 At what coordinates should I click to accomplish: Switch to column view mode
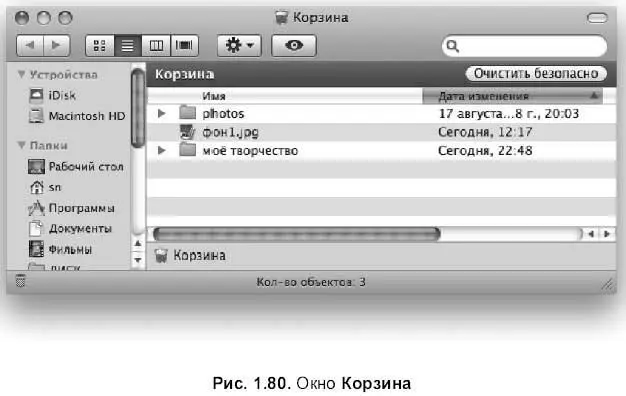pyautogui.click(x=156, y=46)
